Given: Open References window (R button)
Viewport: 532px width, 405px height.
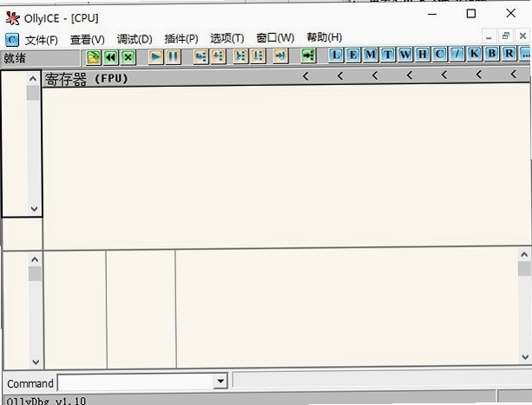Looking at the screenshot, I should coord(509,54).
